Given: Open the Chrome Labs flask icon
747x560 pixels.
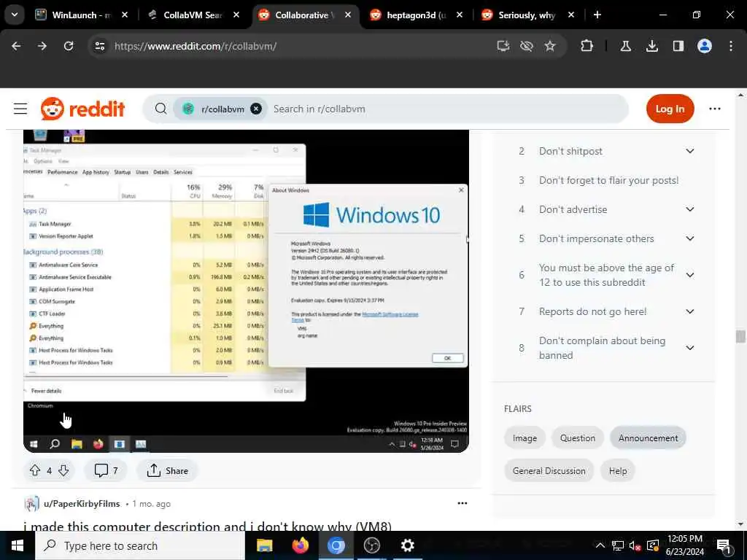Looking at the screenshot, I should coord(625,46).
